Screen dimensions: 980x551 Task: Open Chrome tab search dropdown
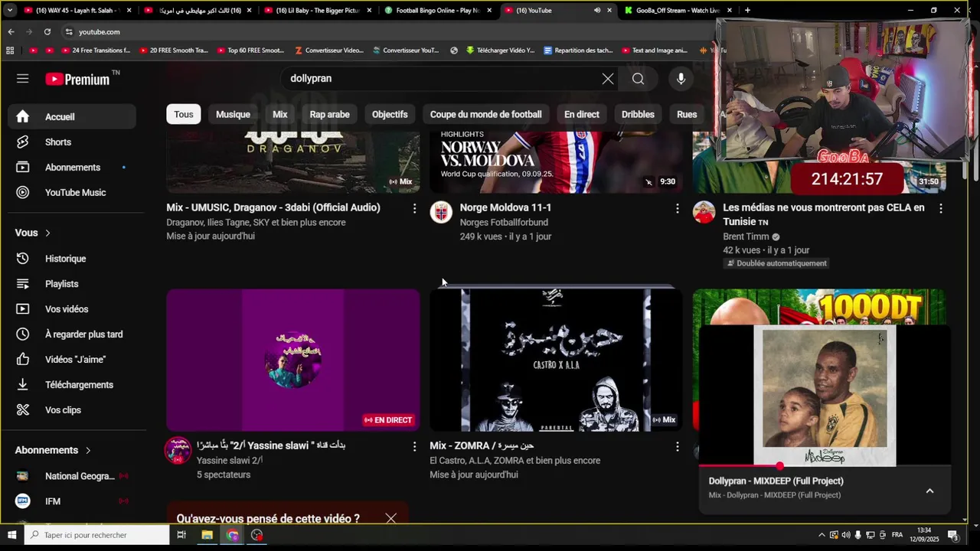9,11
